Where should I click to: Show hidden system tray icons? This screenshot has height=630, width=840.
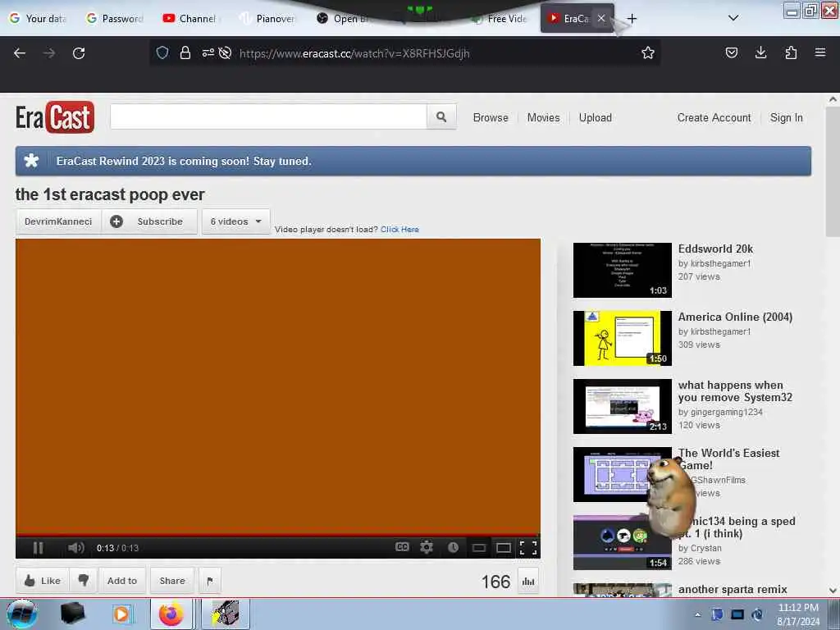697,614
